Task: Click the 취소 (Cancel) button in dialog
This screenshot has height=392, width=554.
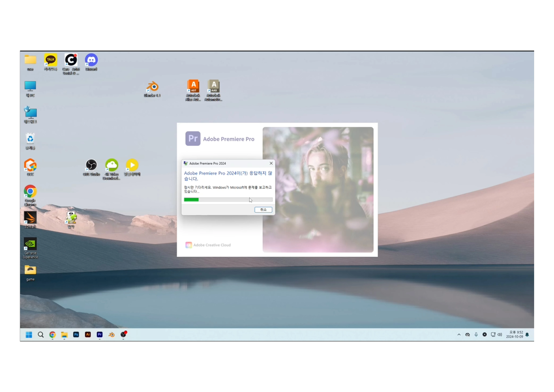Action: point(263,210)
